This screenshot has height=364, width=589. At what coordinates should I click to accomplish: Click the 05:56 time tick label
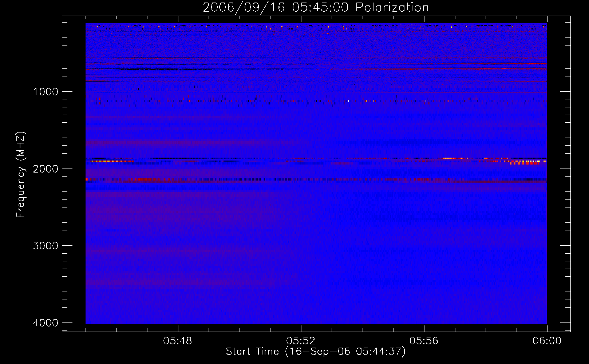[424, 341]
